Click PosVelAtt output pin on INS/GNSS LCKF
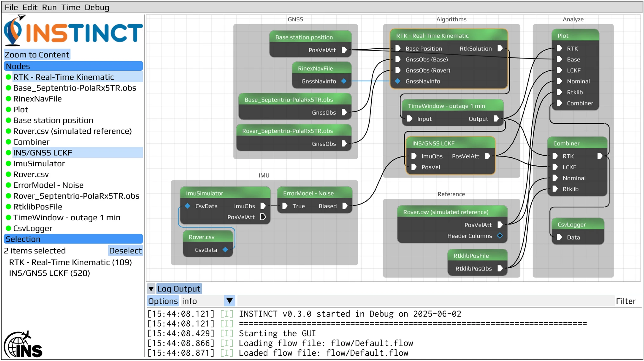This screenshot has height=361, width=644. pyautogui.click(x=488, y=156)
